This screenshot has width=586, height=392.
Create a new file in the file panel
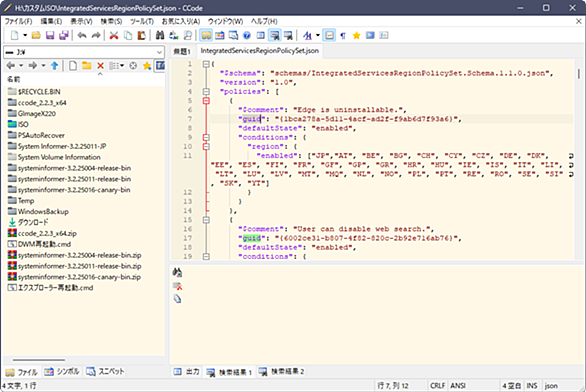tap(73, 66)
